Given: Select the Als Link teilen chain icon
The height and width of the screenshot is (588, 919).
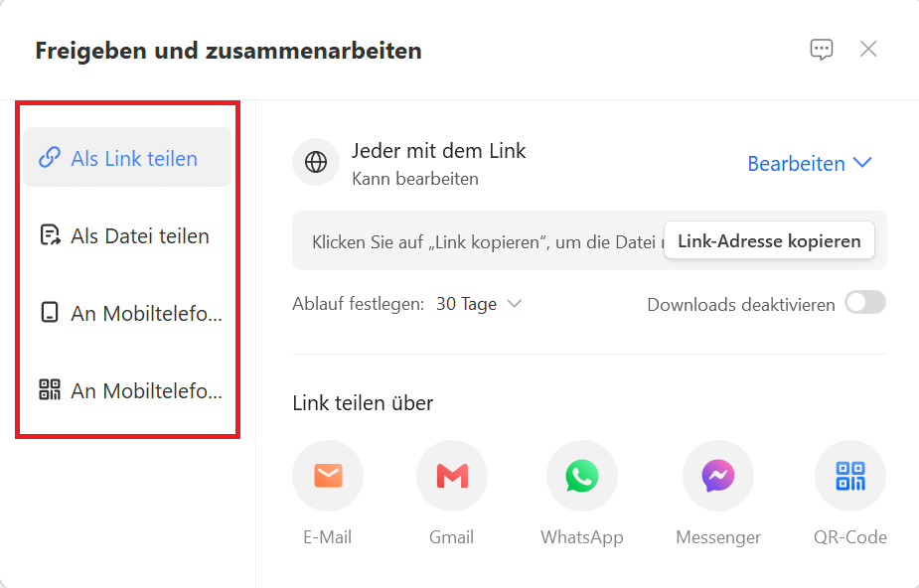Looking at the screenshot, I should [53, 156].
